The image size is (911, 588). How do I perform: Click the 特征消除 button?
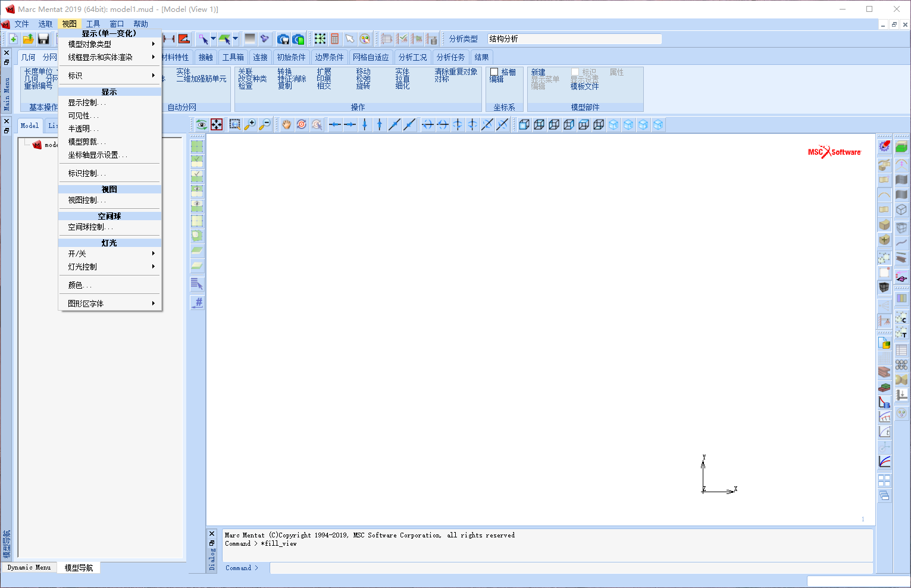[292, 79]
